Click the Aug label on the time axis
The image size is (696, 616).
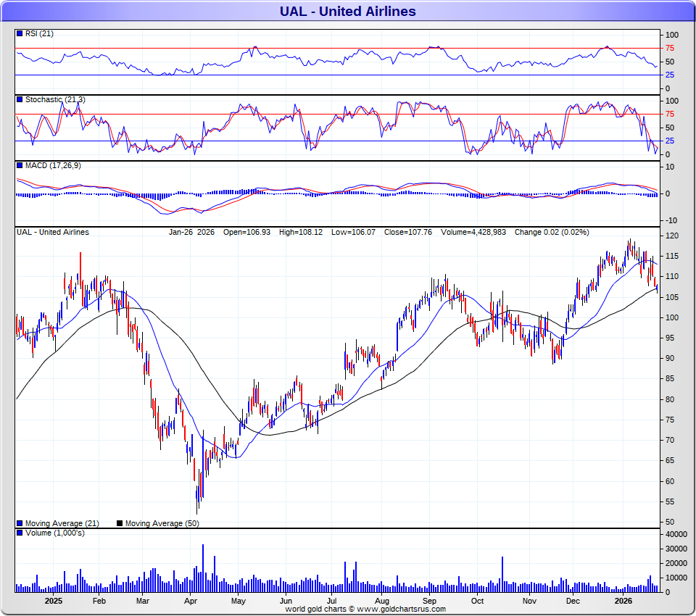point(382,601)
